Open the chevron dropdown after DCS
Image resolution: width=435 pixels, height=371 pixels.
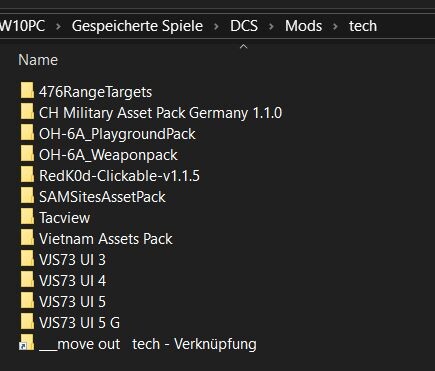(x=271, y=26)
